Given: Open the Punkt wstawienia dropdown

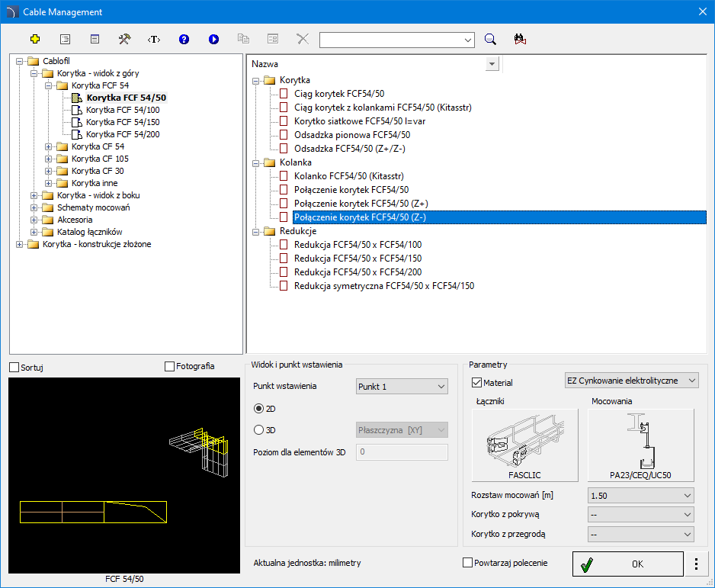Looking at the screenshot, I should (402, 387).
